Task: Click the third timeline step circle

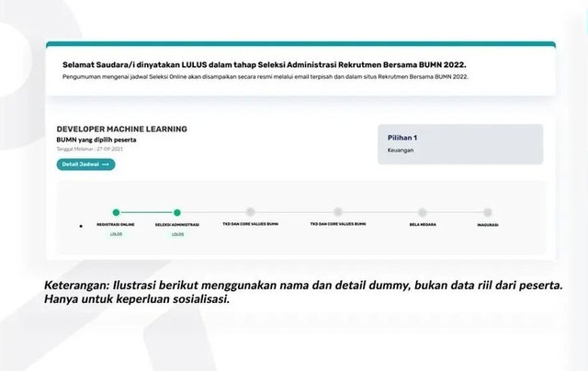Action: click(x=250, y=212)
